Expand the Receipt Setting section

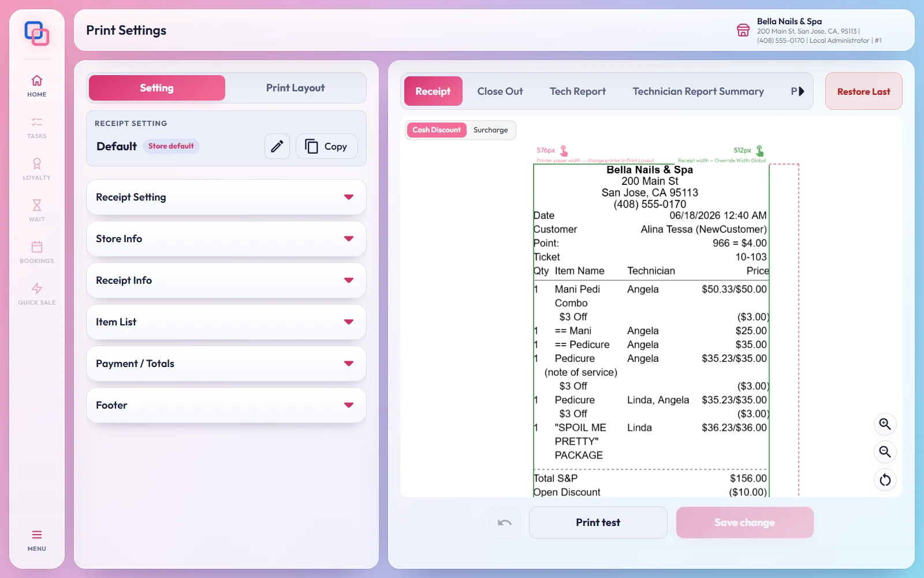(x=226, y=197)
